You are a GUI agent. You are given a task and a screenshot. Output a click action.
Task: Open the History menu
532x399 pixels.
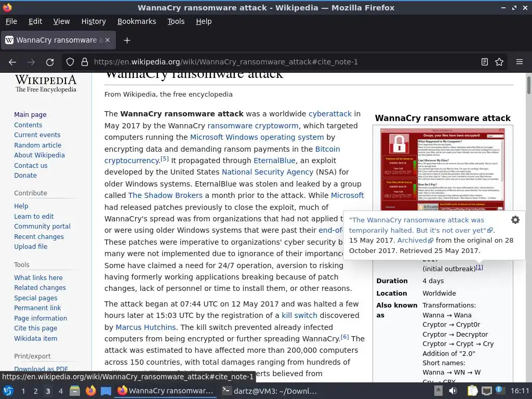[94, 21]
